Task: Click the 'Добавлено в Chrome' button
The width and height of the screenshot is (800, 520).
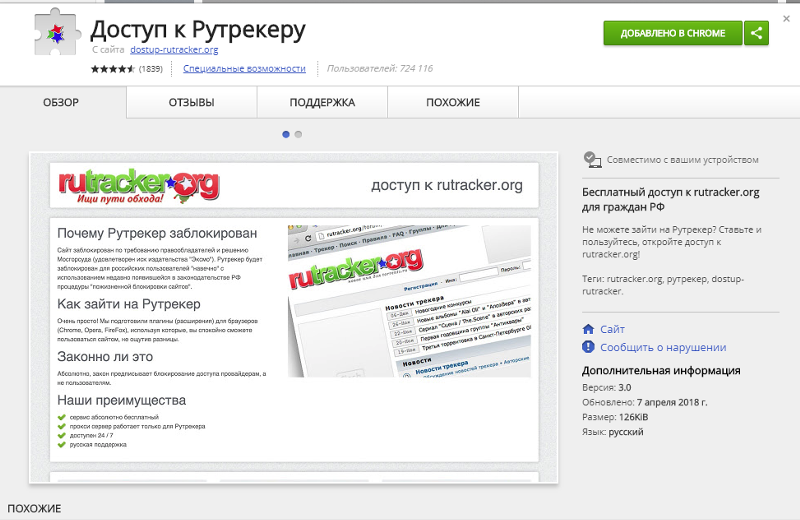Action: click(x=672, y=33)
